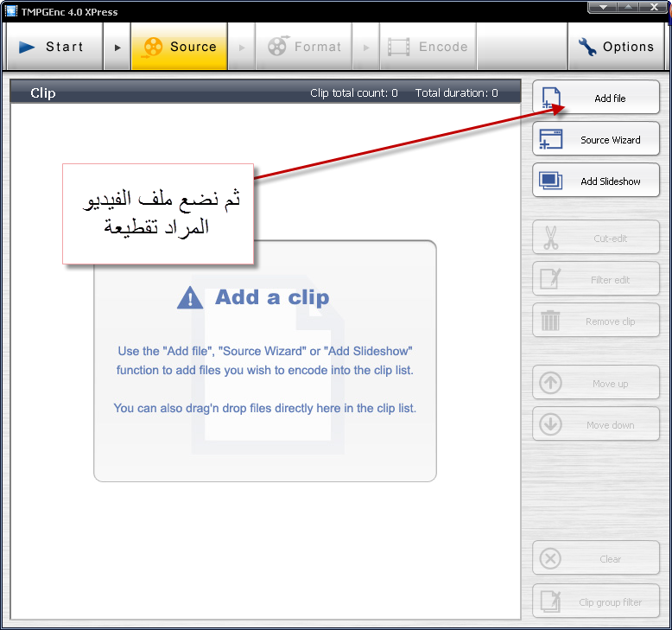672x630 pixels.
Task: Open the Options menu
Action: [616, 47]
